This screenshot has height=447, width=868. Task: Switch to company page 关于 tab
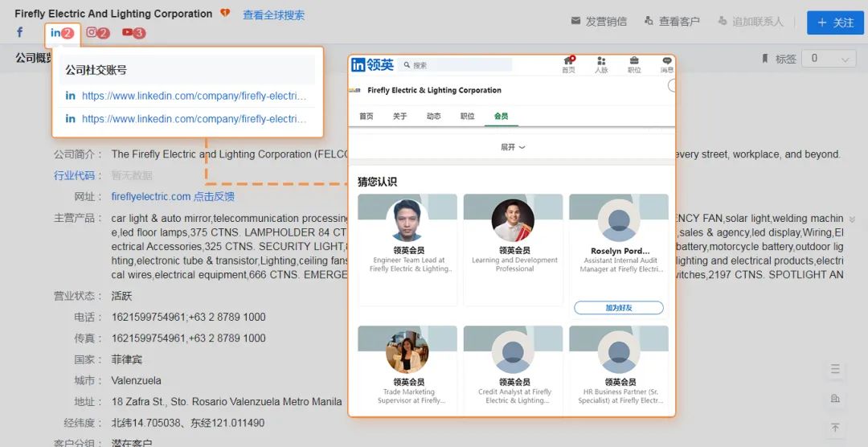399,116
